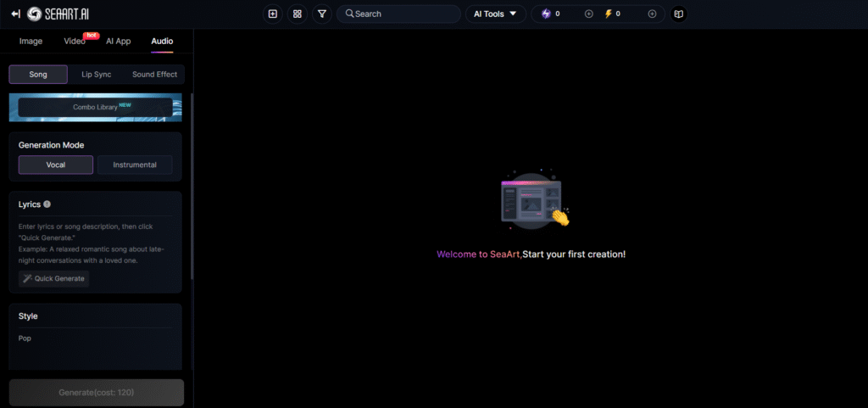Click the Lyrics info icon
The image size is (868, 408).
click(x=47, y=204)
